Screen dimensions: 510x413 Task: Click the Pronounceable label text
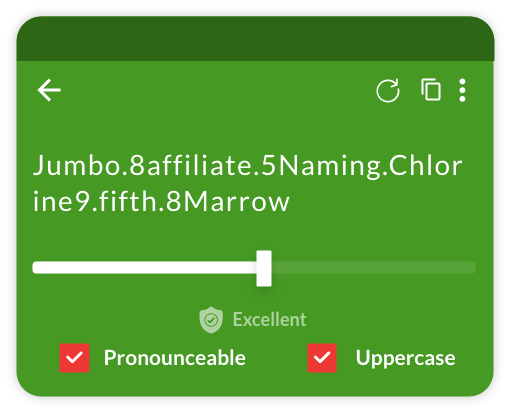[175, 358]
